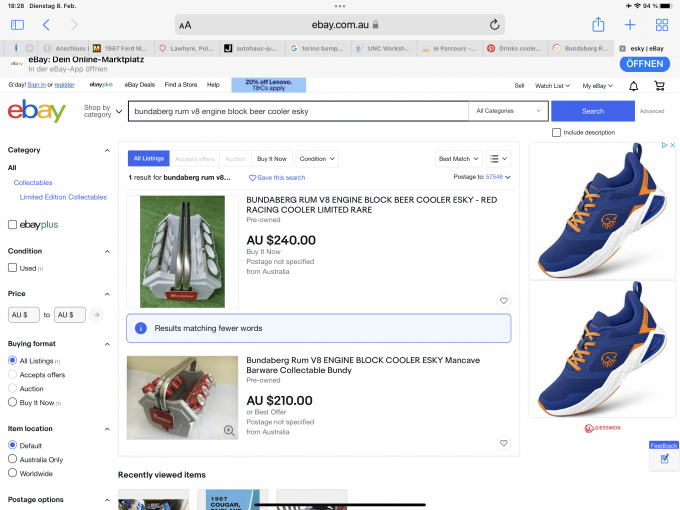Click the Giesswein brand logo under ad

tap(602, 428)
